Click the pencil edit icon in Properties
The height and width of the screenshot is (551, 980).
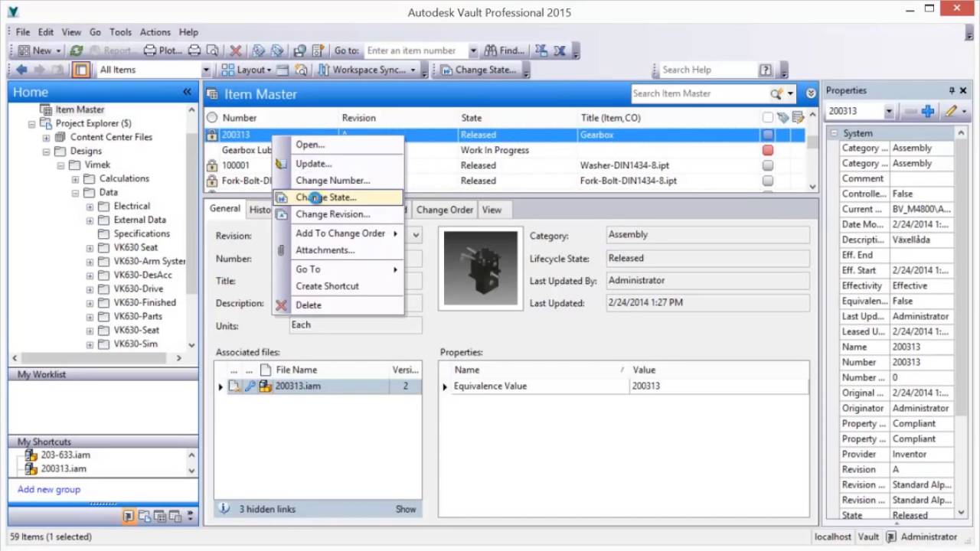coord(951,111)
